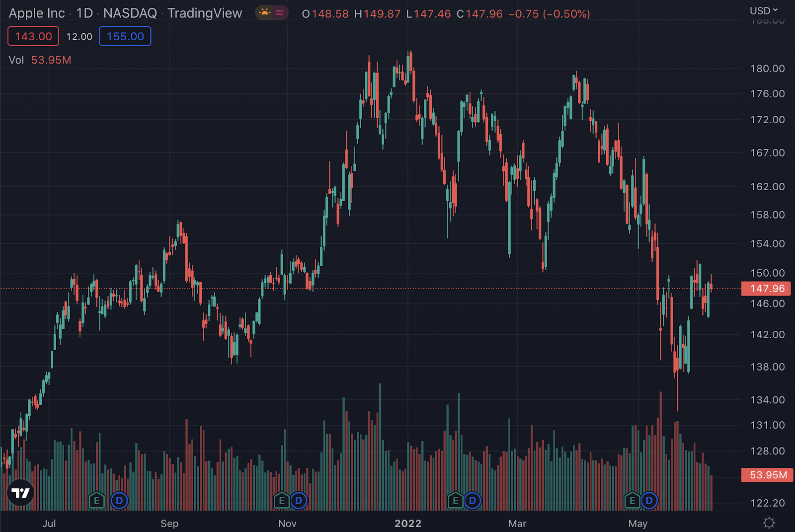The height and width of the screenshot is (532, 795).
Task: Click the 150.00 price axis label
Action: tap(768, 273)
